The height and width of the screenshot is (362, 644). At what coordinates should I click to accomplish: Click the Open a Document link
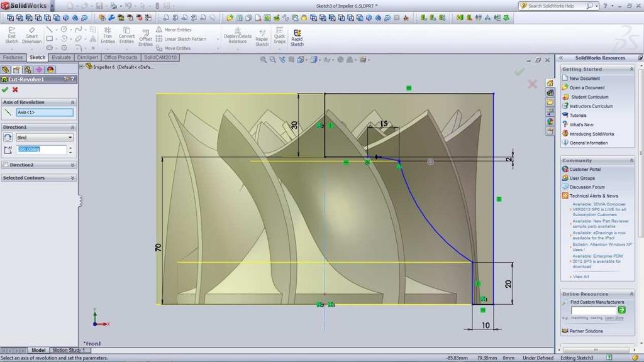pos(587,88)
